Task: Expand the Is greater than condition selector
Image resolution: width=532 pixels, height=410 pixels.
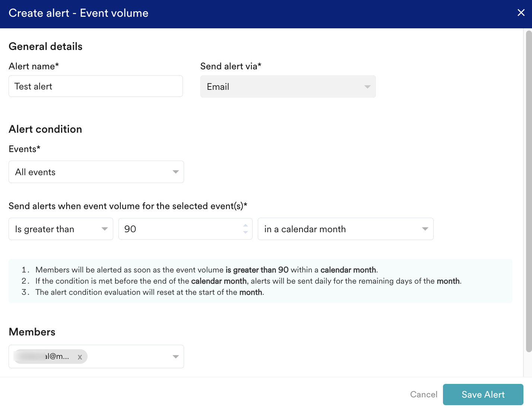Action: [56, 229]
